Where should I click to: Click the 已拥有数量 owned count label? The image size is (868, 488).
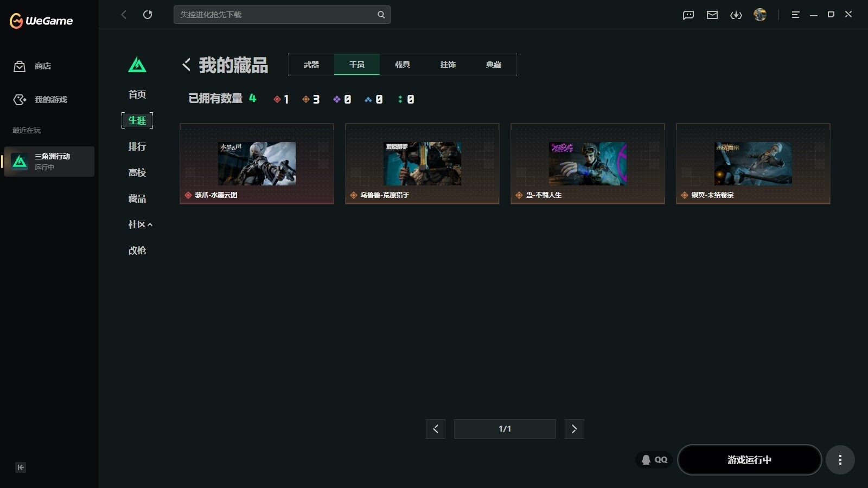215,99
